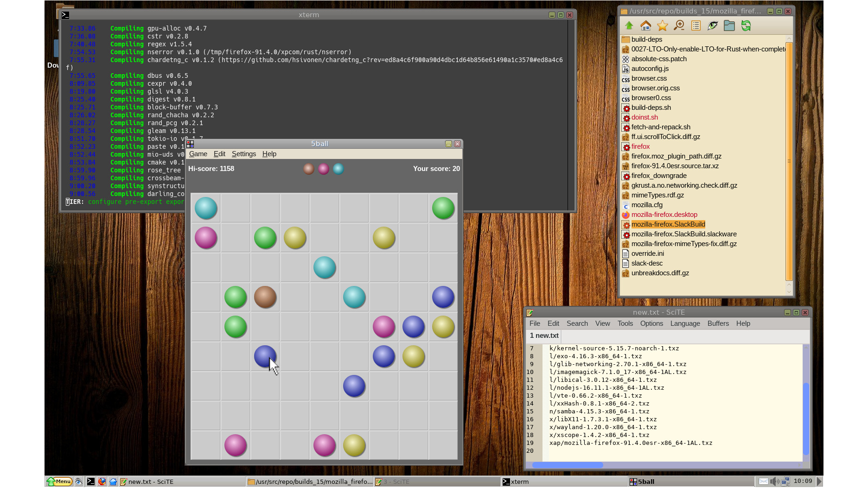
Task: Click the green up-arrow parent directory icon
Action: pos(629,26)
